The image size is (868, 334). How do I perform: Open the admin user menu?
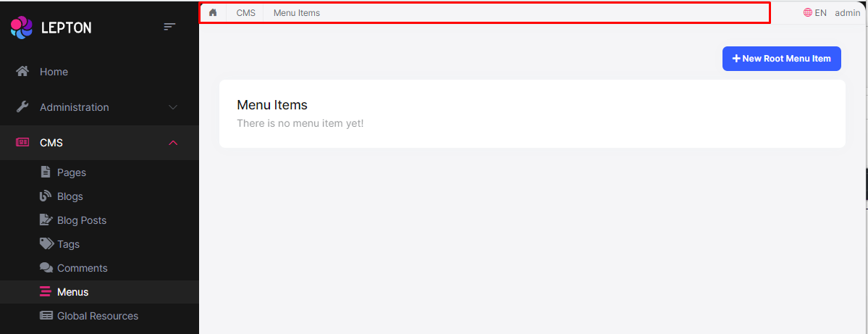click(848, 12)
